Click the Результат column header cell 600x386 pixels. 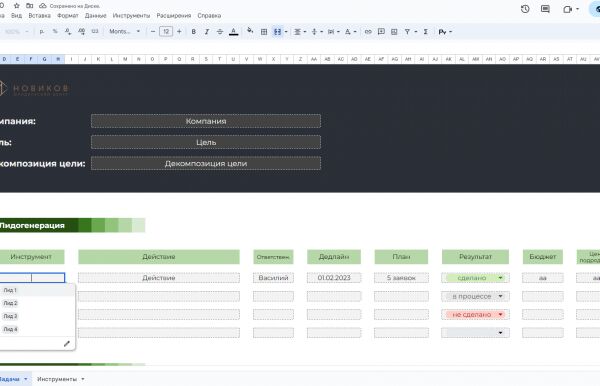475,257
